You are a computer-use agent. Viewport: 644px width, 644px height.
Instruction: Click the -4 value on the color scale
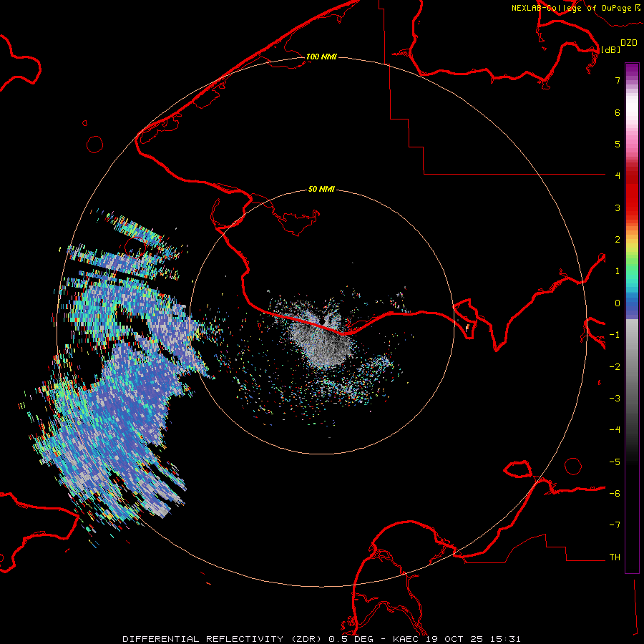tap(615, 430)
